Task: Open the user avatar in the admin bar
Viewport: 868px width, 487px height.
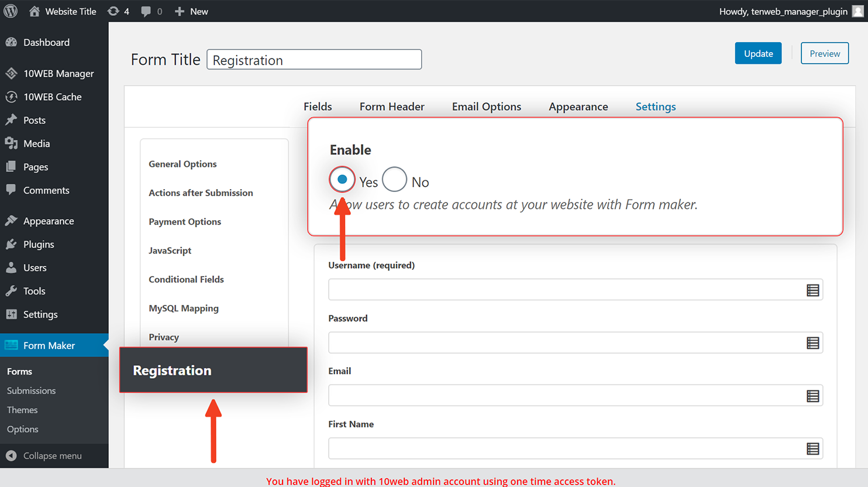Action: (857, 11)
